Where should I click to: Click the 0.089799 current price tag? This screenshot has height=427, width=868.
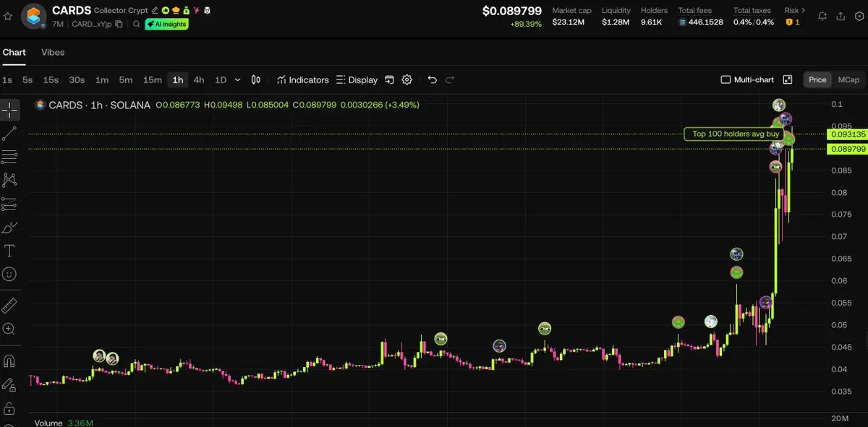[x=848, y=149]
